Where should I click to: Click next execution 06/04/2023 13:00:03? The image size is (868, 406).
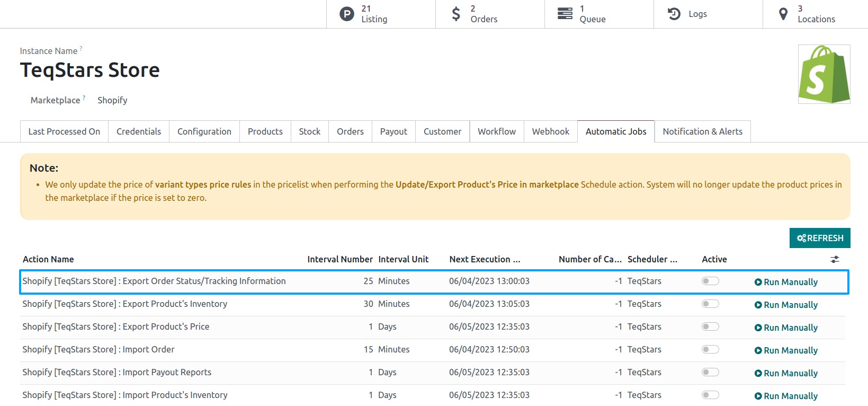(x=489, y=281)
